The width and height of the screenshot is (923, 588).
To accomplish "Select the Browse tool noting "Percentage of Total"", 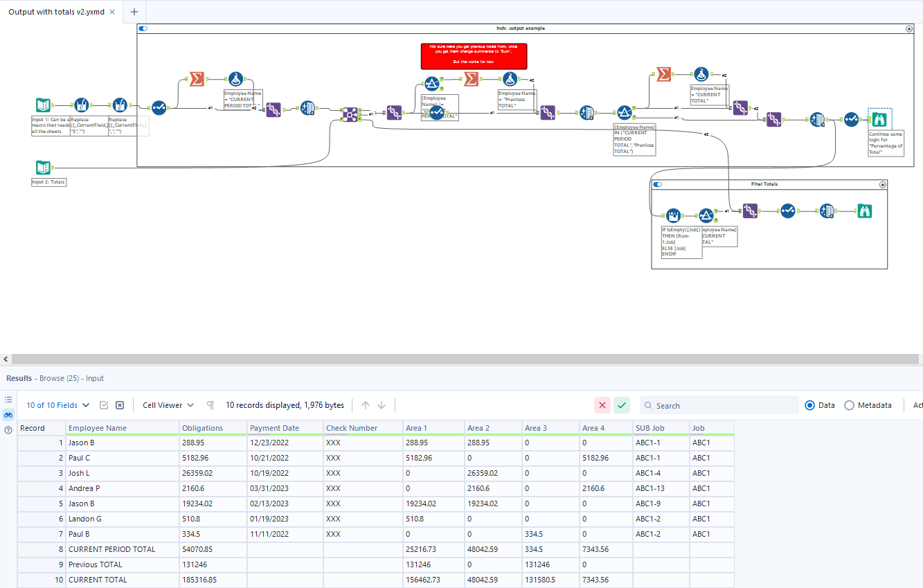I will pos(879,119).
